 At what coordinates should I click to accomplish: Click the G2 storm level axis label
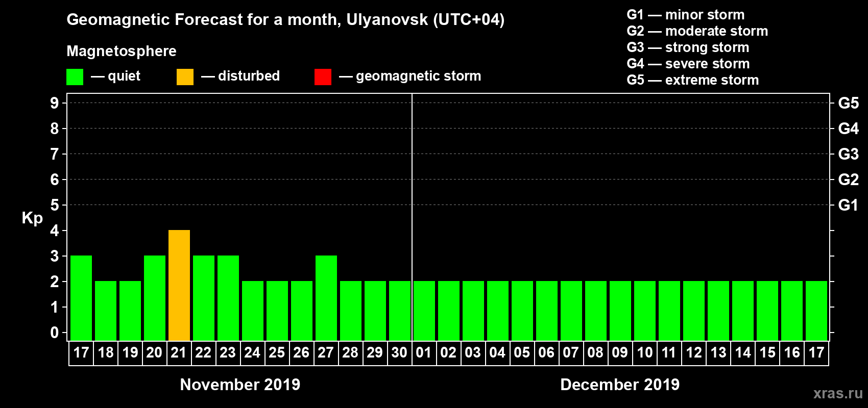(848, 180)
